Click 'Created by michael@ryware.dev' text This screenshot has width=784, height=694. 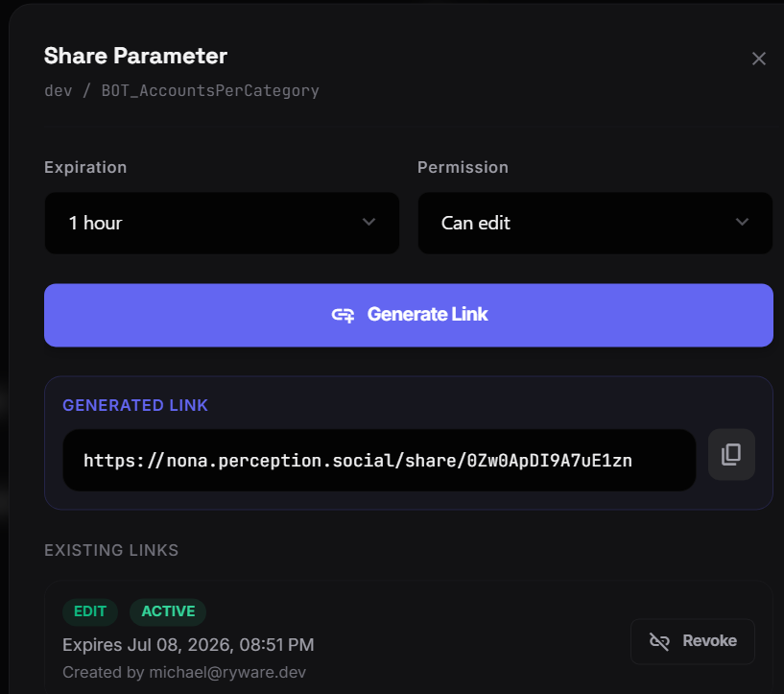tap(184, 672)
